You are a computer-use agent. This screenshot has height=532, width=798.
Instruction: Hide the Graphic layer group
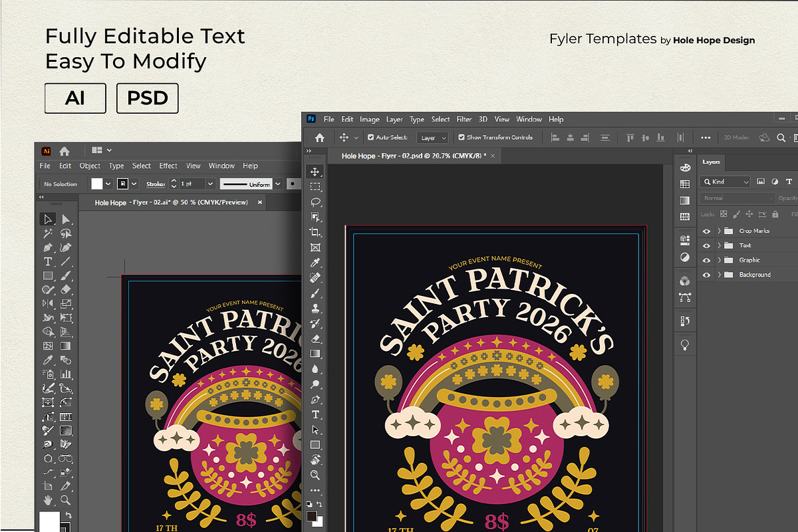point(706,260)
